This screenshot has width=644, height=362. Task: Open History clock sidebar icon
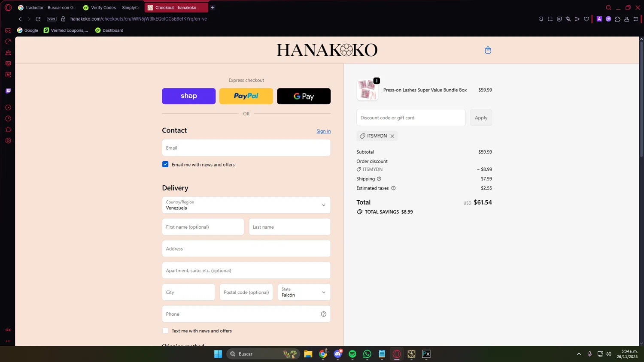8,119
